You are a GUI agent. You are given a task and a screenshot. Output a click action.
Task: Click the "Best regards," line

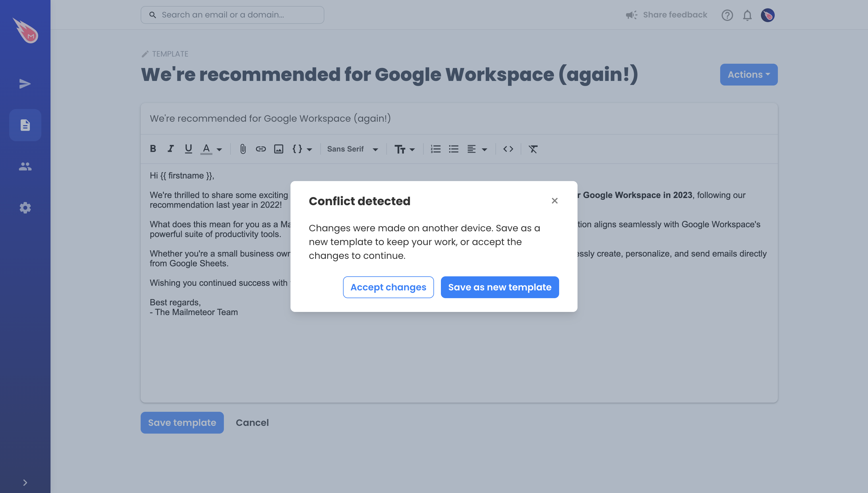click(x=175, y=302)
